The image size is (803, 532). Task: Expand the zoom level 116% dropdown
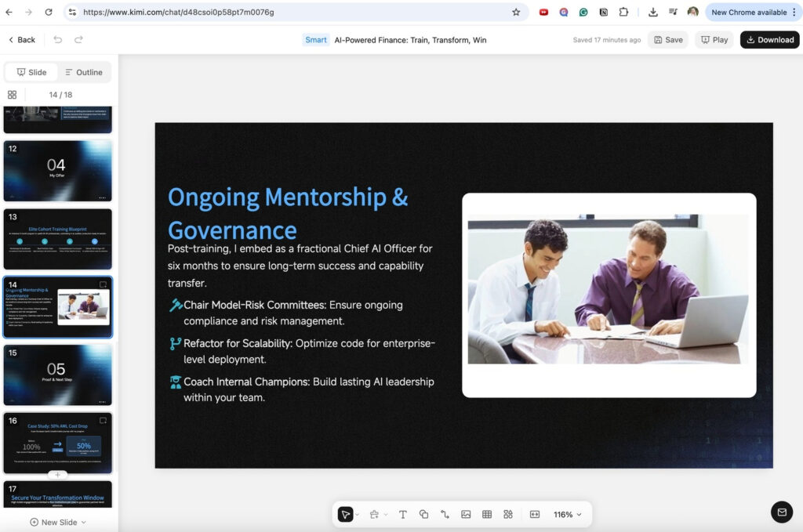coord(566,514)
